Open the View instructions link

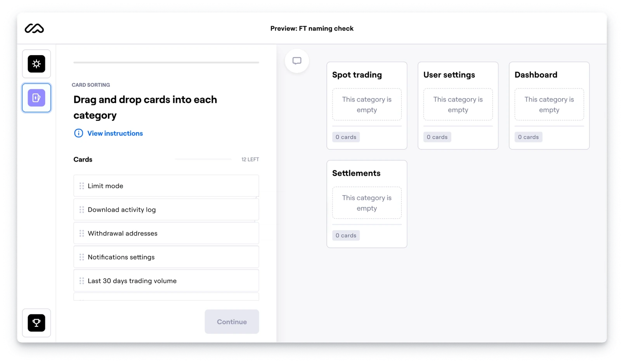click(115, 133)
